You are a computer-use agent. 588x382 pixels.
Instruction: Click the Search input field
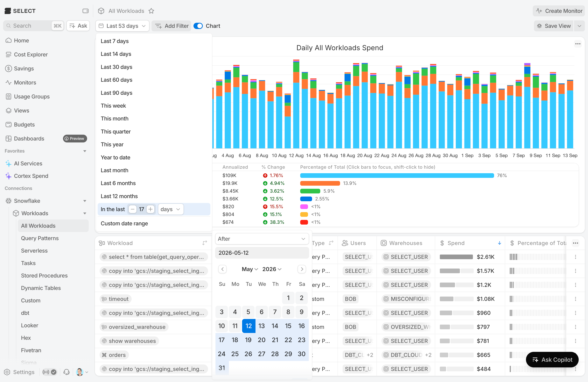coord(34,26)
